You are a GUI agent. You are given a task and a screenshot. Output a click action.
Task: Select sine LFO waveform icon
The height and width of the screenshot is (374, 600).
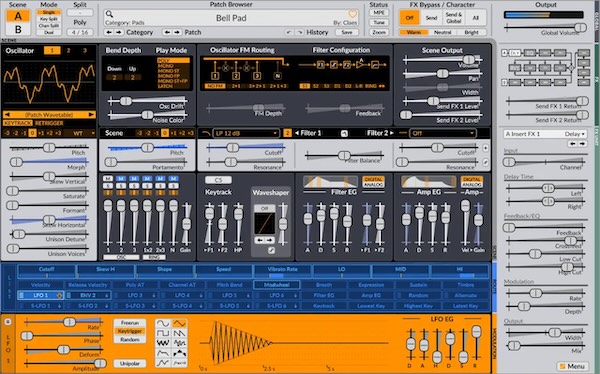click(163, 323)
